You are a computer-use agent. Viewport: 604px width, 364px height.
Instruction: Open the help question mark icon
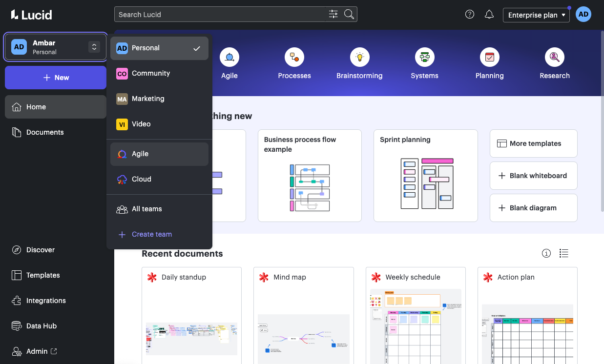coord(470,14)
